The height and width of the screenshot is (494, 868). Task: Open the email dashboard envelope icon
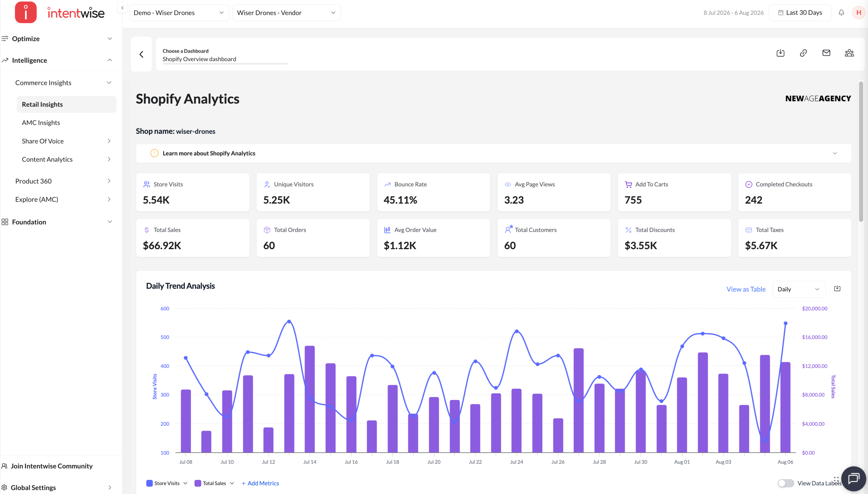826,53
